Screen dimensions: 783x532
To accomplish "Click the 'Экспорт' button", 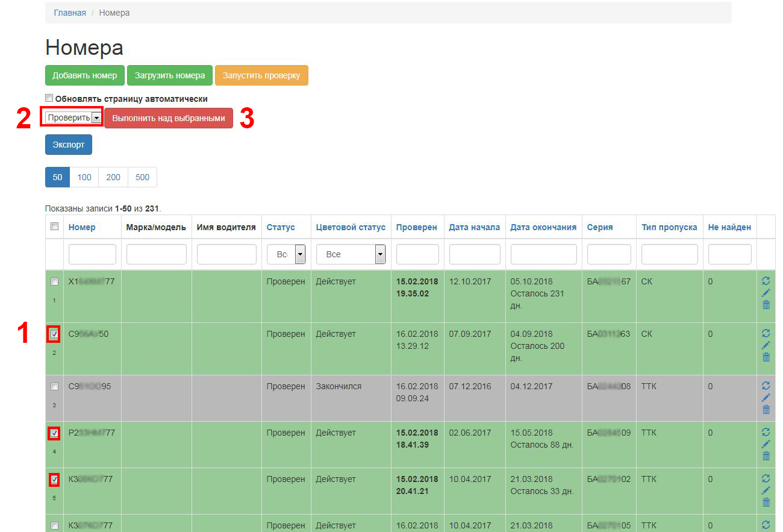I will (x=69, y=145).
